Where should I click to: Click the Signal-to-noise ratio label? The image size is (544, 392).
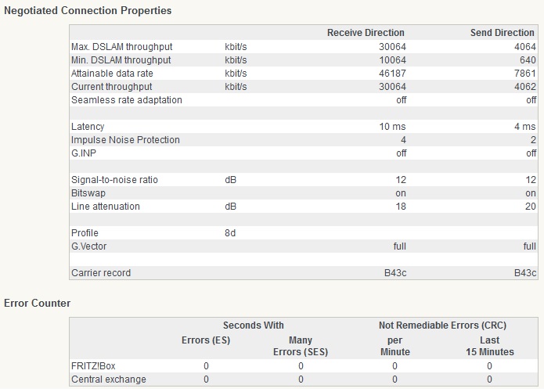point(114,180)
